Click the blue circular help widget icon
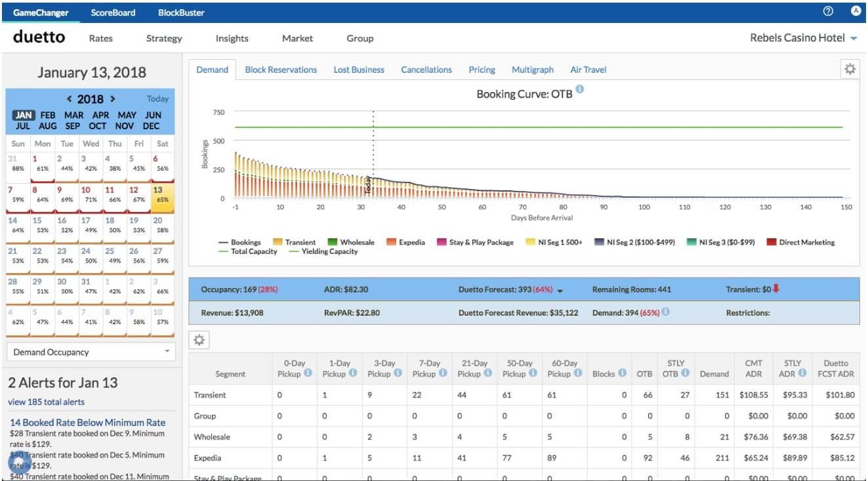The image size is (868, 481). click(x=19, y=461)
